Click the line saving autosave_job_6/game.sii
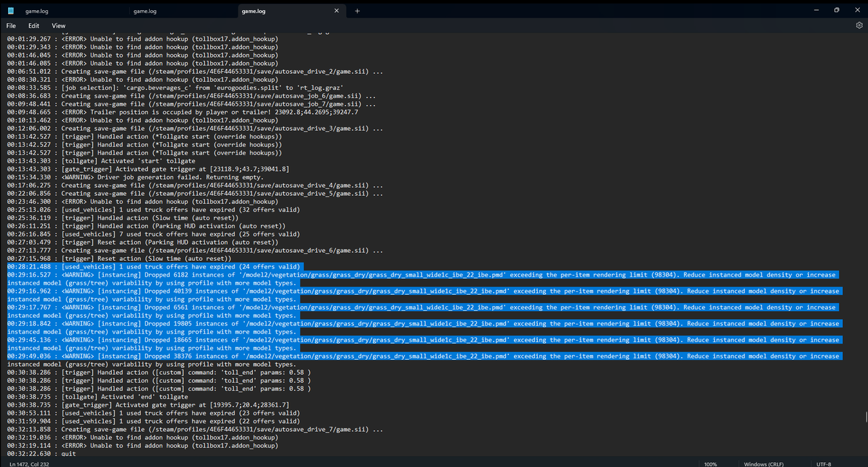 pos(192,96)
